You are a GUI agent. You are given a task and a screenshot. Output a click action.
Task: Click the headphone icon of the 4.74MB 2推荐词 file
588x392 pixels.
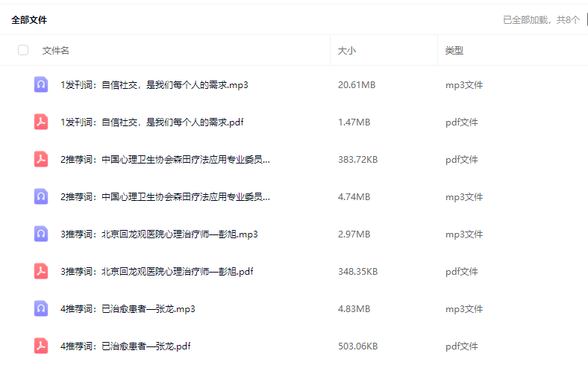[41, 196]
